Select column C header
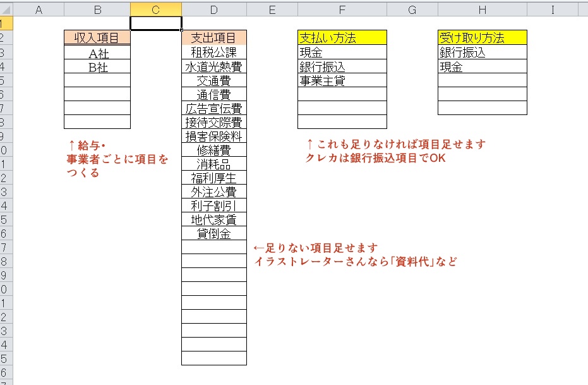This screenshot has height=385, width=588. 155,9
